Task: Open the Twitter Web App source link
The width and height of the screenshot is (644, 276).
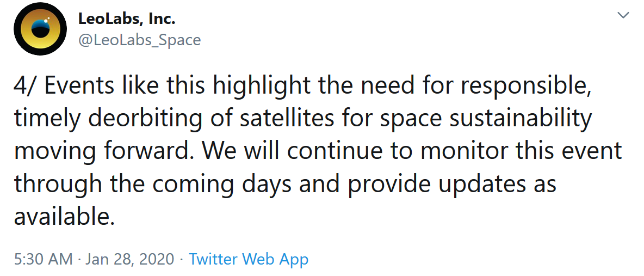Action: (x=249, y=259)
